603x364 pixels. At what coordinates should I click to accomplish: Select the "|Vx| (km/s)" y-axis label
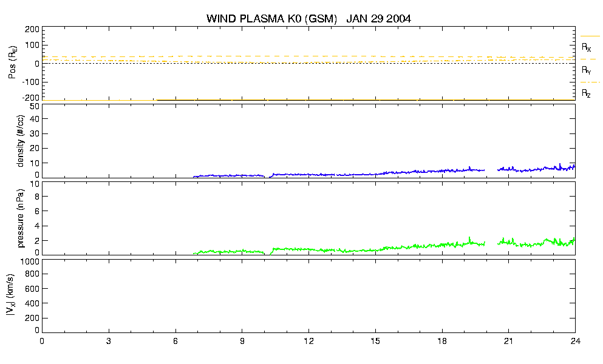(11, 295)
